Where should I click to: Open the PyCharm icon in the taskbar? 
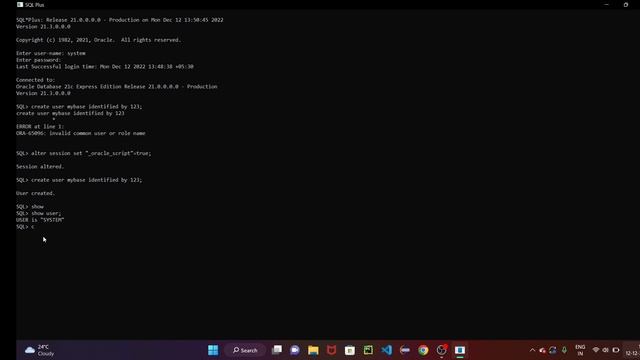click(x=368, y=350)
